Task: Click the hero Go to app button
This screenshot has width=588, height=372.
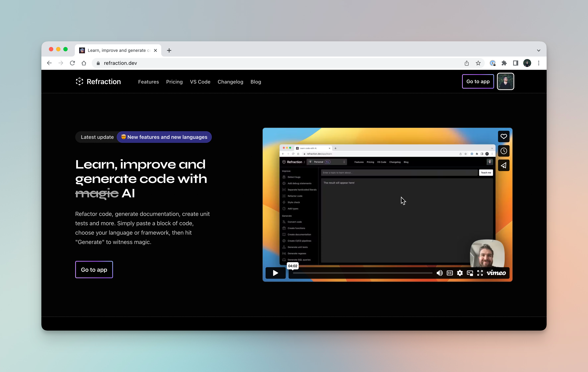Action: click(94, 270)
